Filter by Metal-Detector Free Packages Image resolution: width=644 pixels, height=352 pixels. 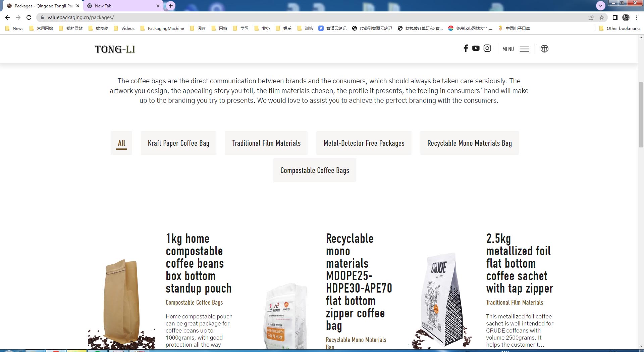(x=364, y=143)
